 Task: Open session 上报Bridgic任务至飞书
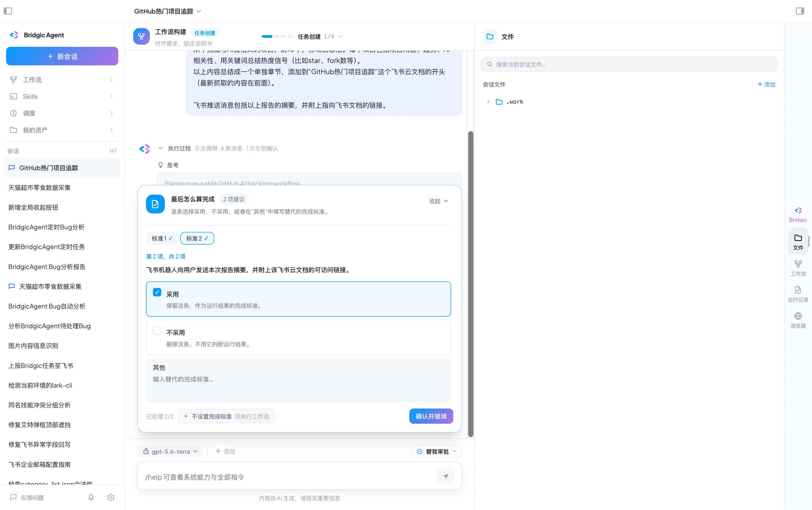(x=62, y=366)
